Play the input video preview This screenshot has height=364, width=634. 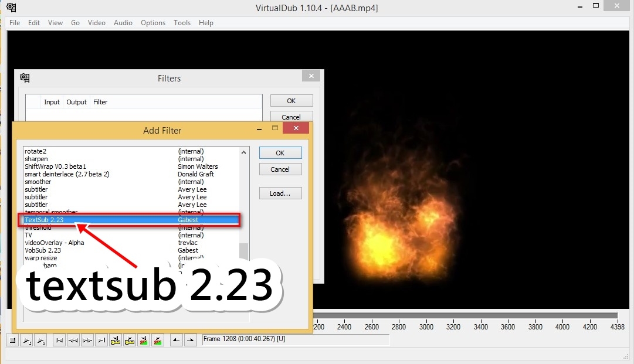point(27,341)
